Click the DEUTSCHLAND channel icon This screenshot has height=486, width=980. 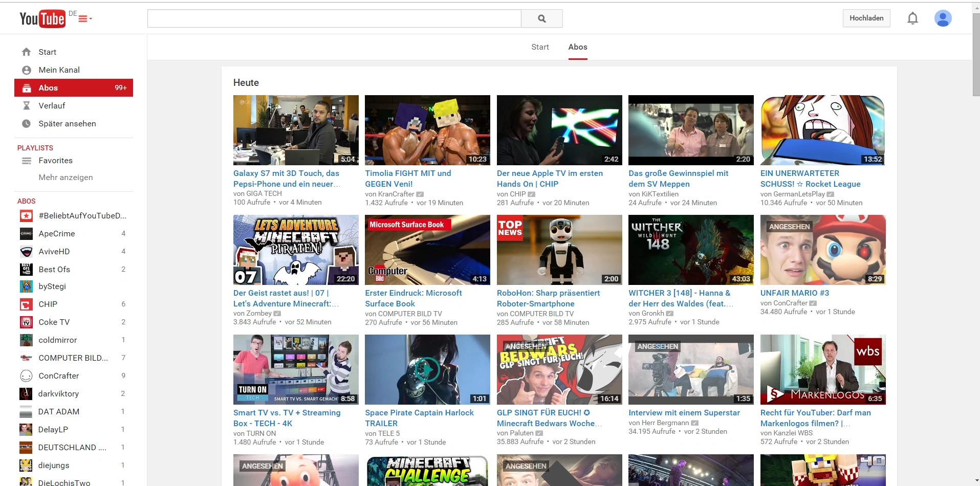tap(26, 448)
